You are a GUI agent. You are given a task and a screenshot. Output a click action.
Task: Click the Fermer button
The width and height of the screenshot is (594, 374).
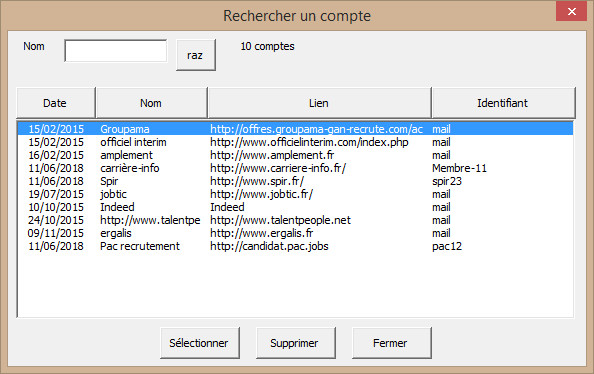pos(392,343)
